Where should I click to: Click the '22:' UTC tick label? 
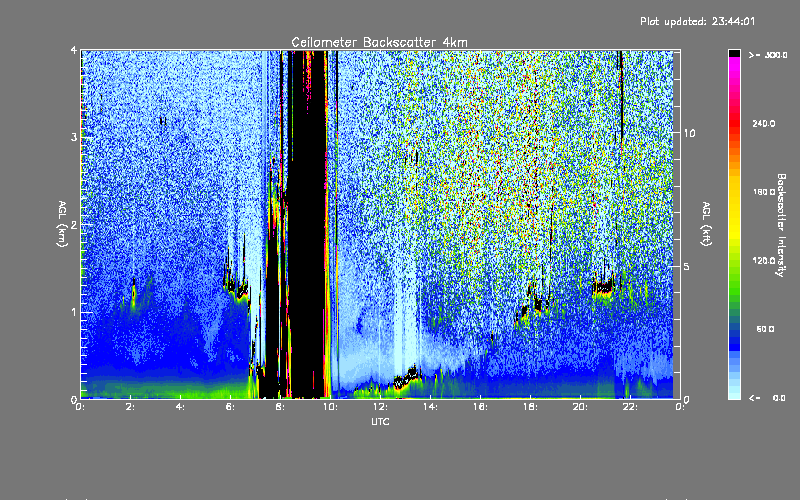(630, 407)
